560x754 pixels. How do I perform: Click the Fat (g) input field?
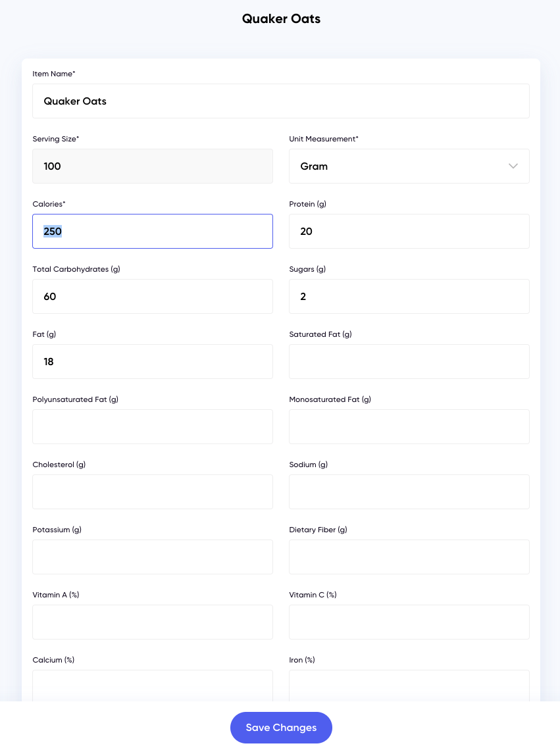point(153,362)
